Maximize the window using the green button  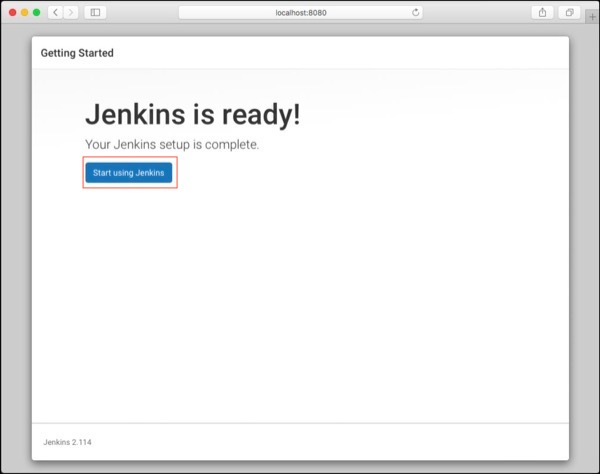coord(36,13)
